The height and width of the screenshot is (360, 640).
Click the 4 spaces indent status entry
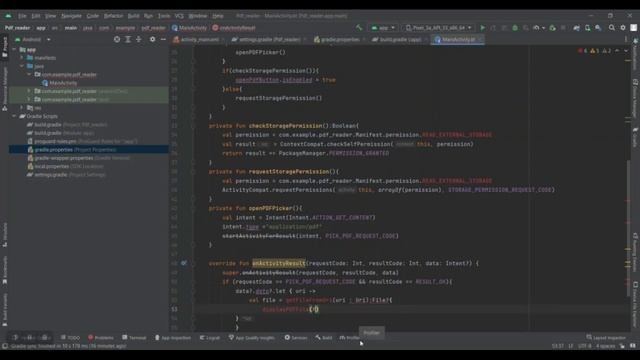(x=605, y=346)
